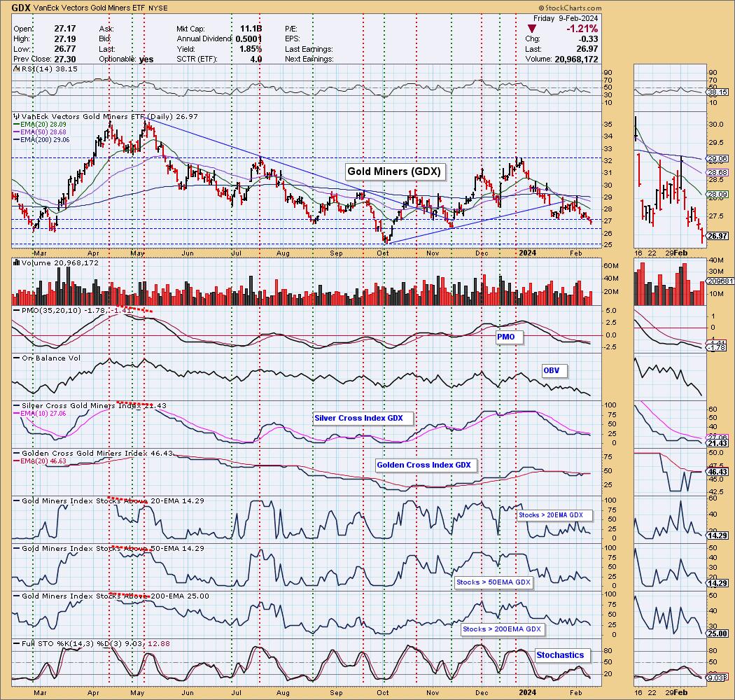Click the High value 27.19
This screenshot has width=735, height=700.
65,39
